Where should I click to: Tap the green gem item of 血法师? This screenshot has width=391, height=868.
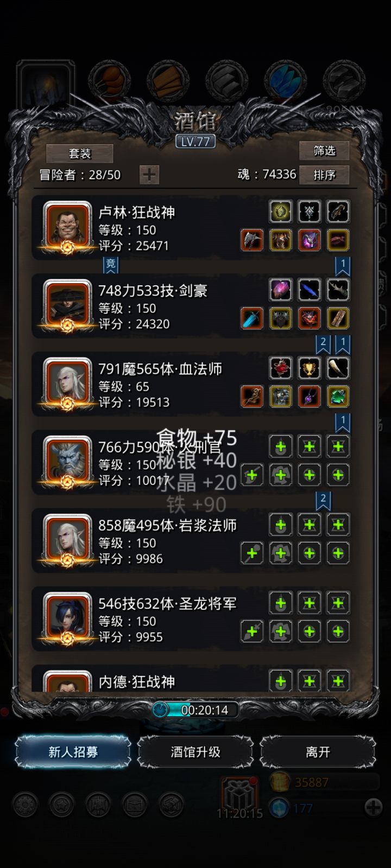[x=338, y=397]
